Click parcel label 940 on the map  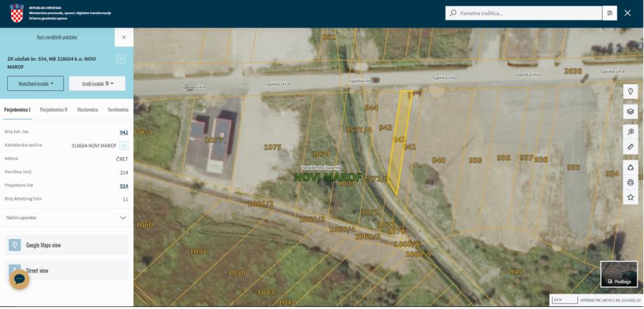(439, 160)
